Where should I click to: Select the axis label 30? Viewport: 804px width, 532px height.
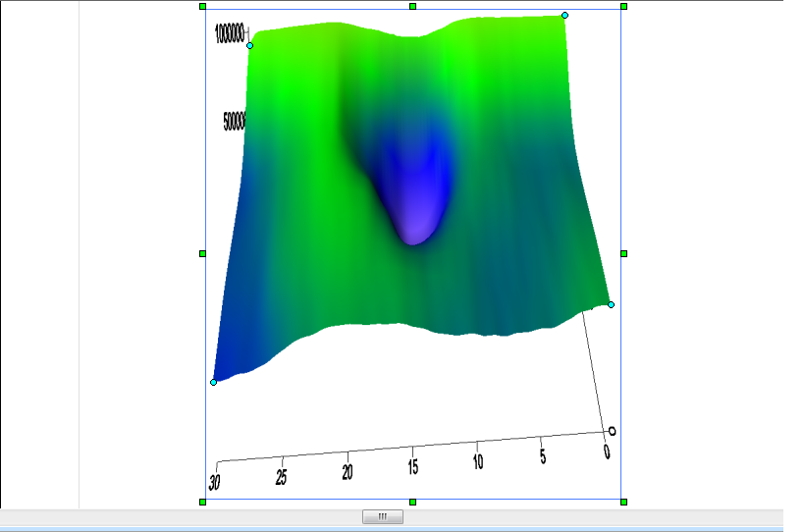click(214, 483)
